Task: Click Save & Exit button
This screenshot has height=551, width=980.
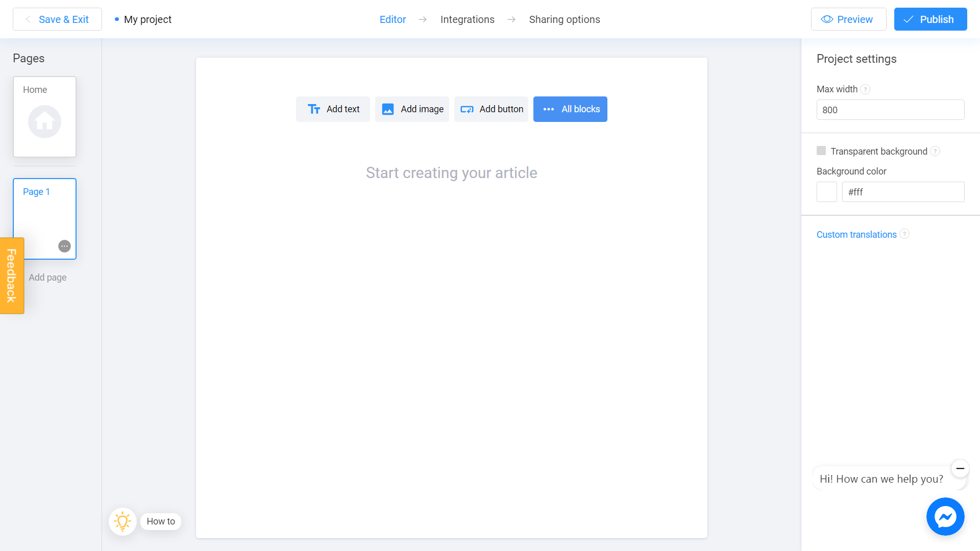Action: tap(58, 19)
